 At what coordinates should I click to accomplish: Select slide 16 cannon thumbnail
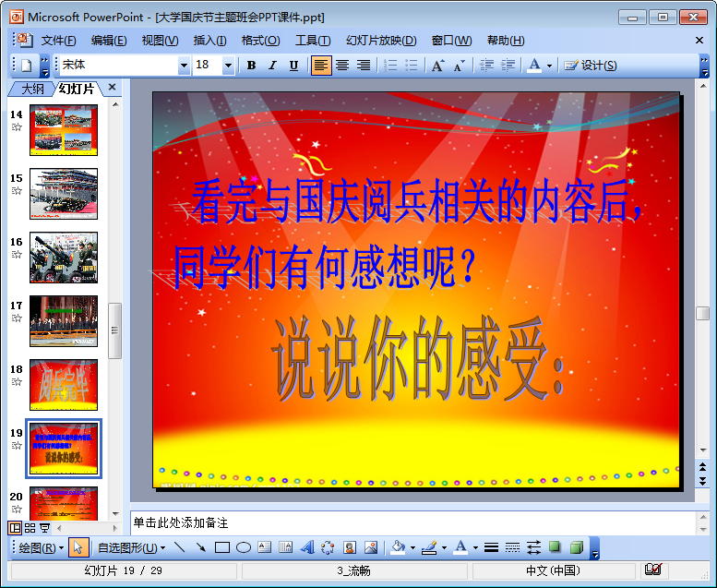pyautogui.click(x=64, y=258)
